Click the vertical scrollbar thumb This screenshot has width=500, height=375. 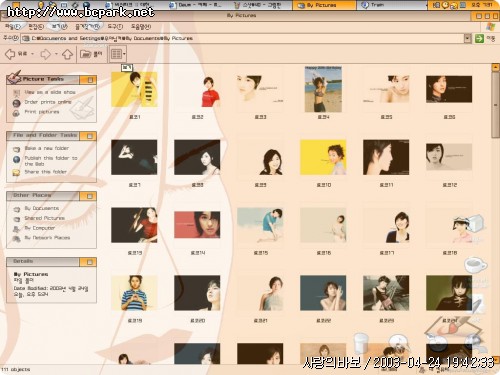tap(495, 105)
